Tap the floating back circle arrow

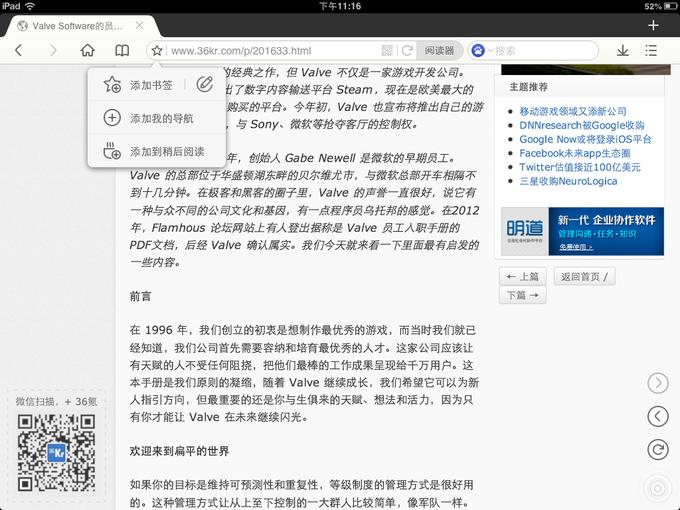[657, 416]
